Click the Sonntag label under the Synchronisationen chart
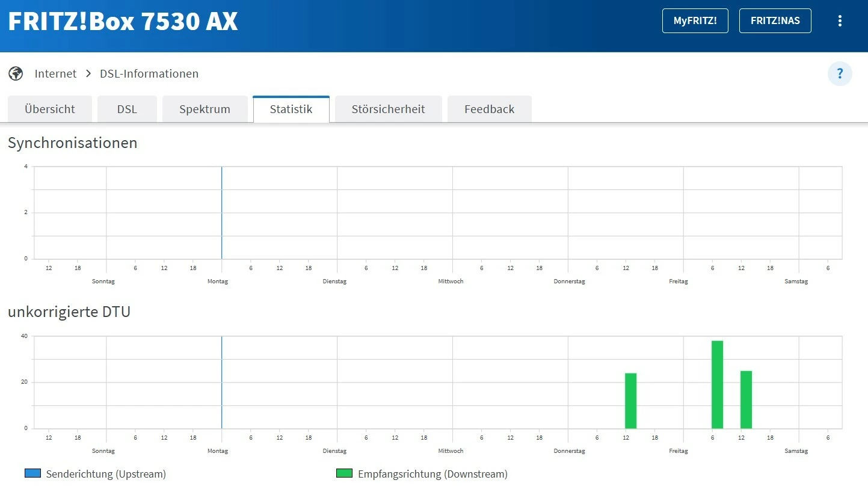Image resolution: width=868 pixels, height=486 pixels. coord(103,281)
